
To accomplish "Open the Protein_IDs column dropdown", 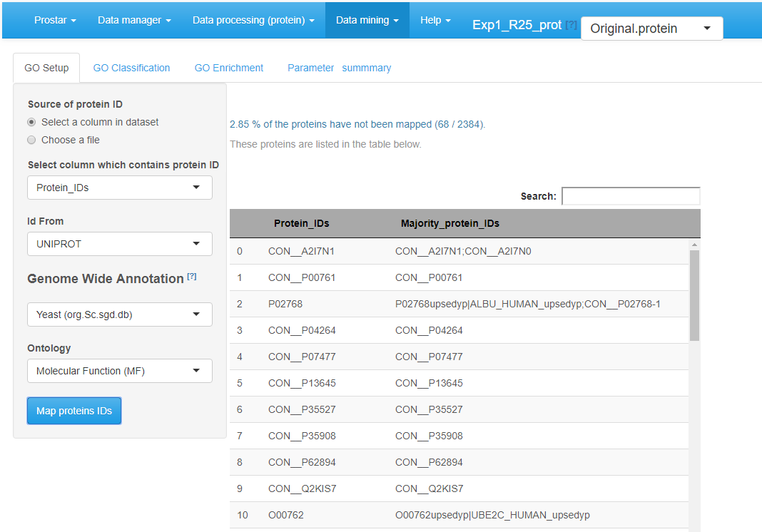I will point(119,188).
